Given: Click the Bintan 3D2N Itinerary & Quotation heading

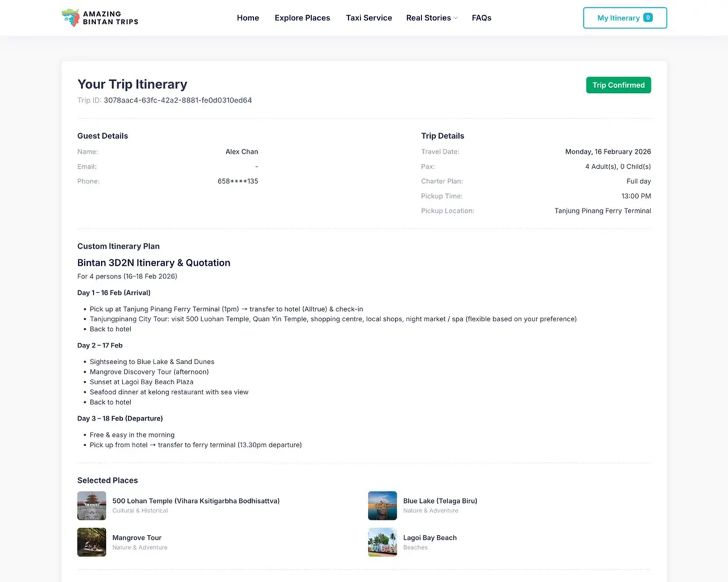Looking at the screenshot, I should click(x=154, y=263).
